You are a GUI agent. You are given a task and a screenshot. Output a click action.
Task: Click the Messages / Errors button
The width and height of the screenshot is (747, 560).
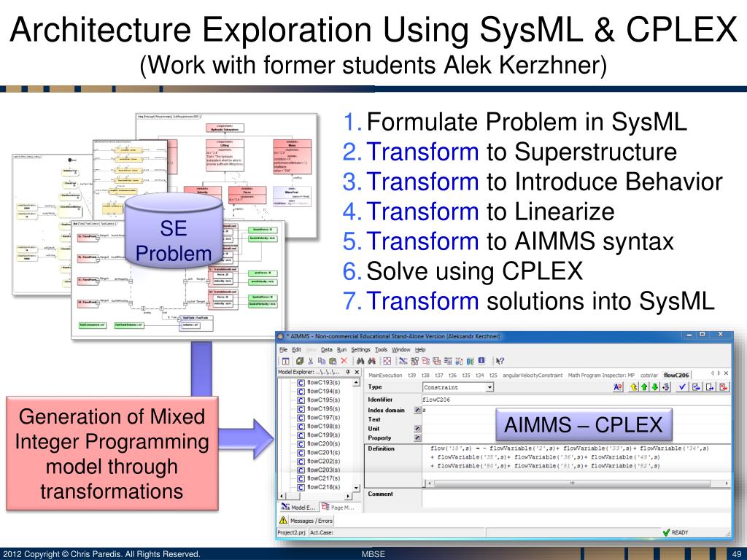(x=311, y=521)
